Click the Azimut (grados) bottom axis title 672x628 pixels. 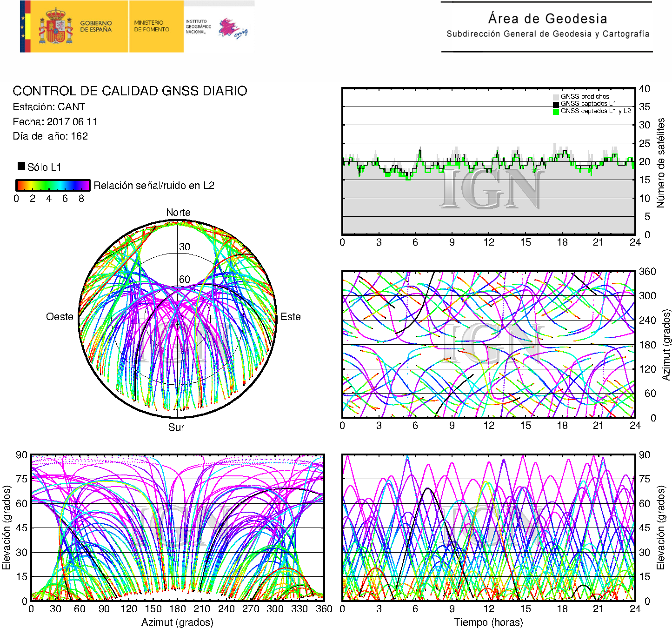point(177,622)
